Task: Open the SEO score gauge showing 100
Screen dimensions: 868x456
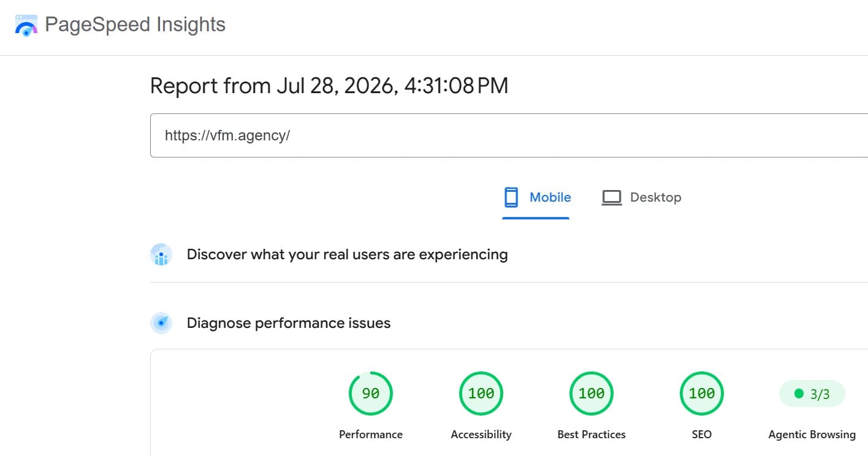Action: click(702, 393)
